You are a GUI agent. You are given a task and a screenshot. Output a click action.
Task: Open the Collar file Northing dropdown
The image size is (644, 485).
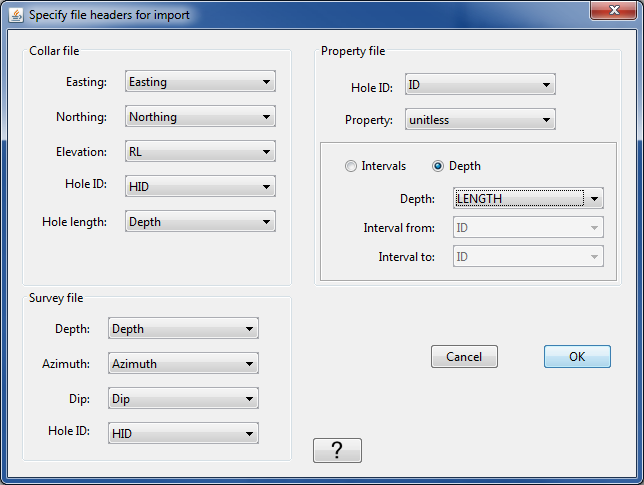(200, 116)
